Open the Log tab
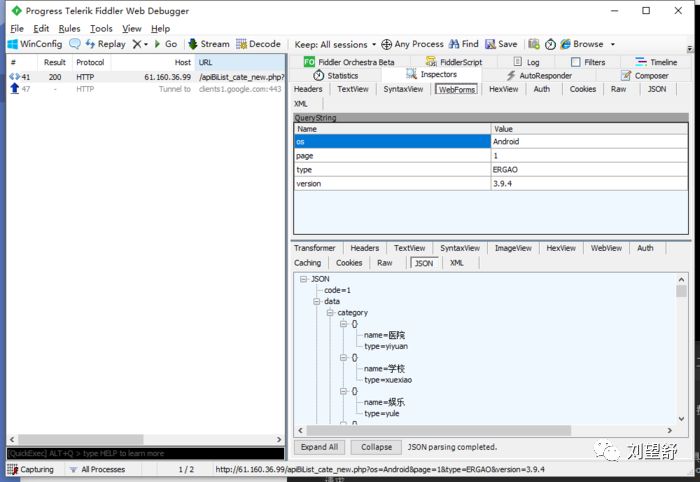 (x=526, y=62)
